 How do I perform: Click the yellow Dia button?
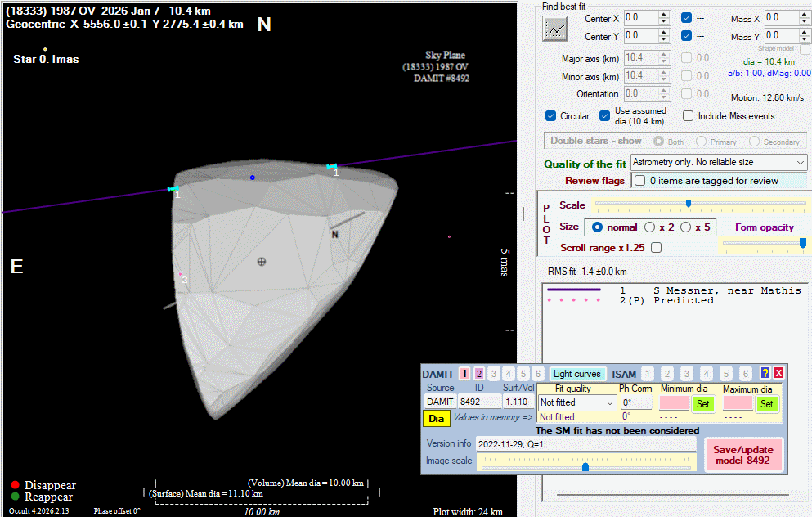(x=437, y=418)
